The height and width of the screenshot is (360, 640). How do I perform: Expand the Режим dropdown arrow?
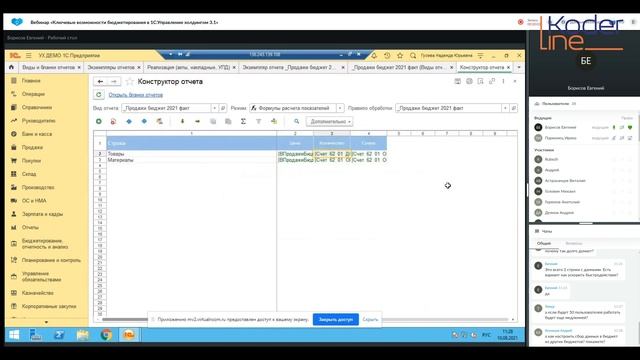[340, 108]
